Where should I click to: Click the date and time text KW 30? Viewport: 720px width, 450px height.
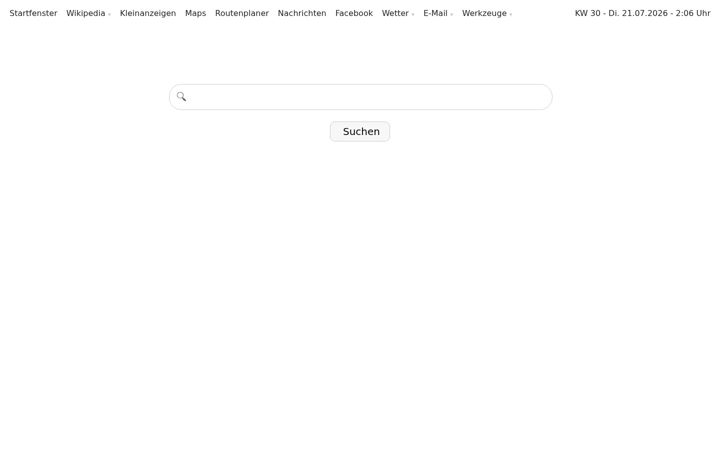click(x=642, y=13)
